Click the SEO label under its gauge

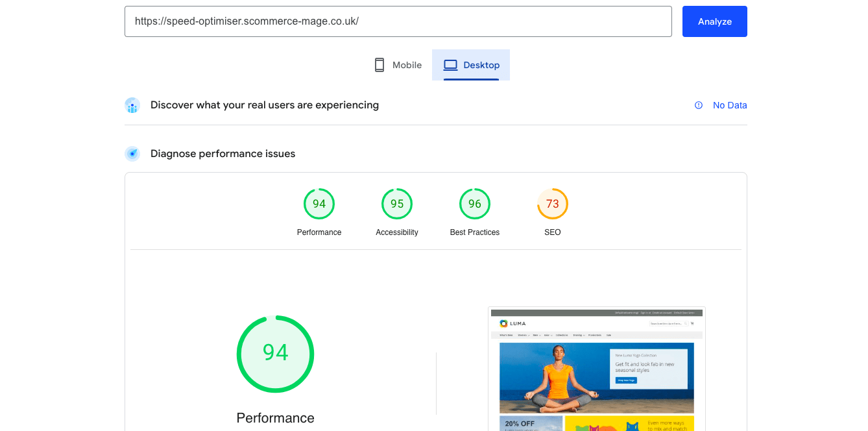coord(553,232)
